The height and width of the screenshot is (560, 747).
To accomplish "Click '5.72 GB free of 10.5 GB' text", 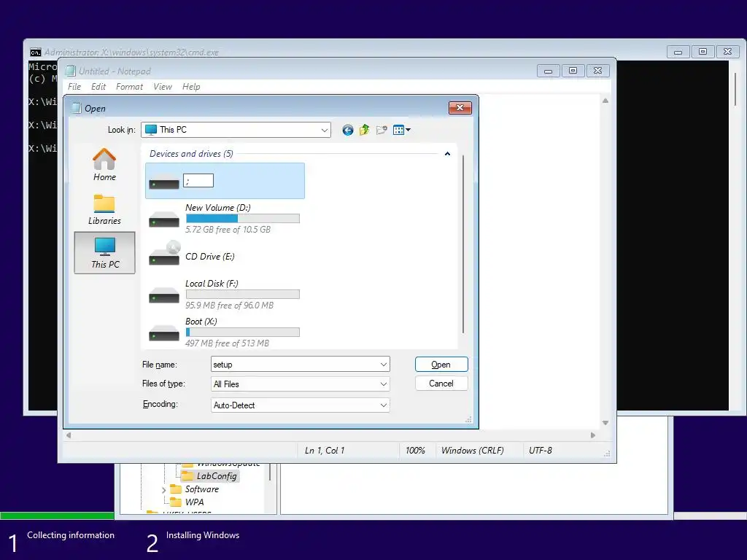I will point(228,230).
